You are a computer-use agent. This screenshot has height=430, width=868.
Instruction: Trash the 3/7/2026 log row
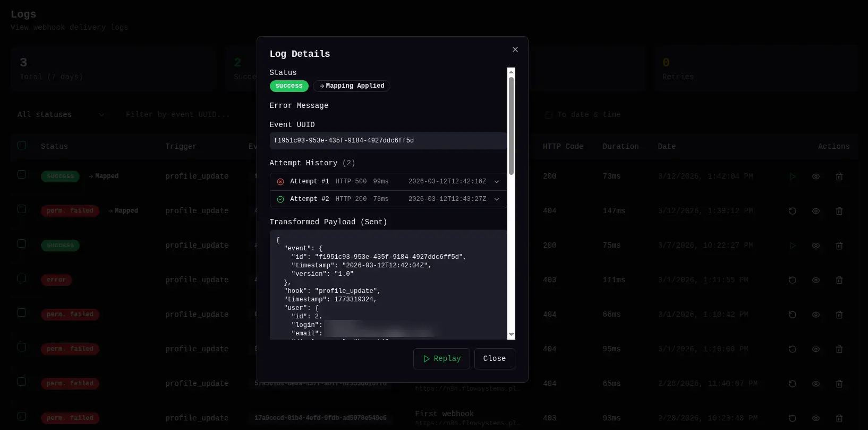coord(839,246)
